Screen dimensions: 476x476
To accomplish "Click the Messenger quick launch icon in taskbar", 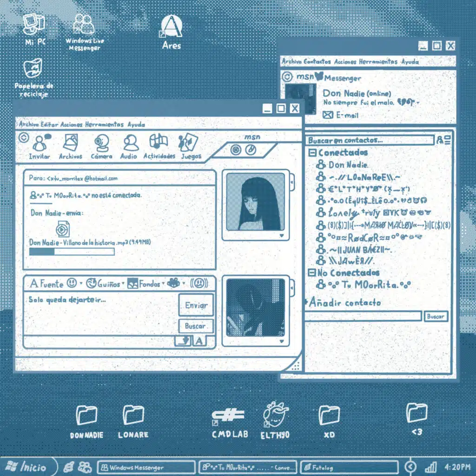I will (x=85, y=467).
